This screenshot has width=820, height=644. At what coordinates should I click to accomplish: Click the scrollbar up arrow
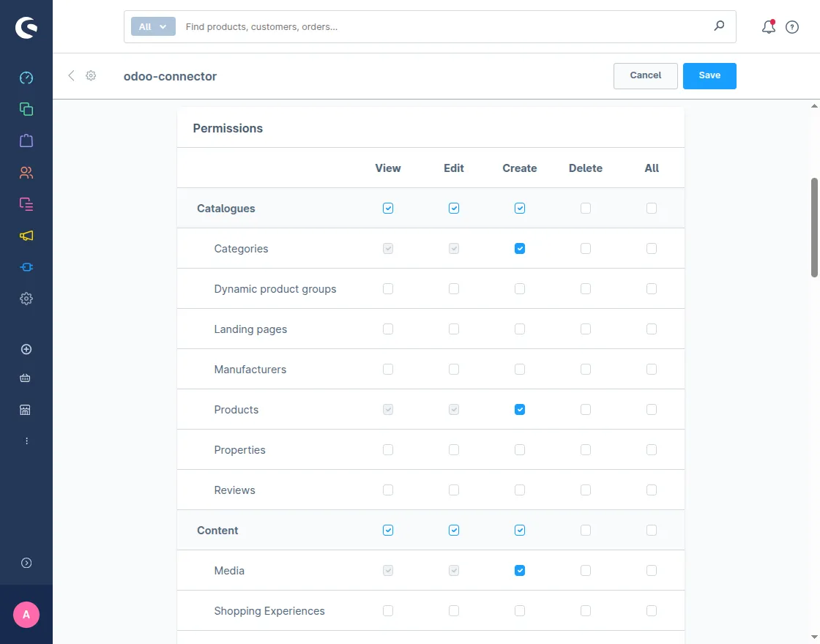[814, 105]
